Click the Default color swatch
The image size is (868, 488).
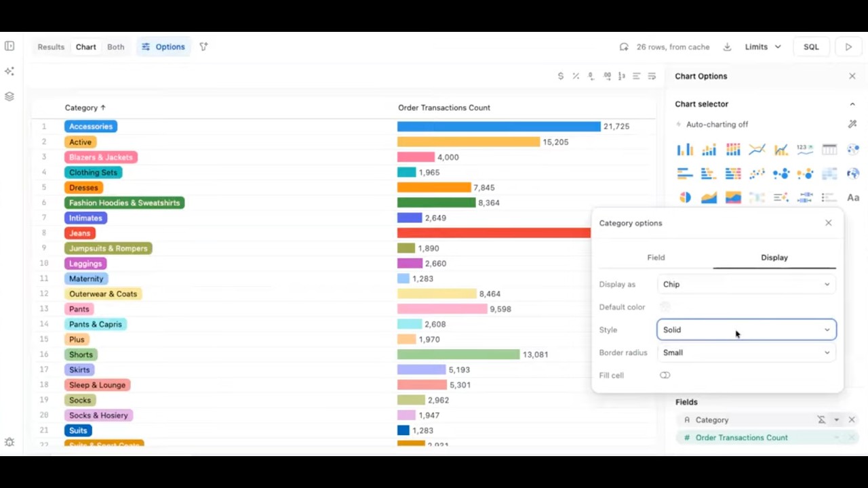click(x=665, y=307)
